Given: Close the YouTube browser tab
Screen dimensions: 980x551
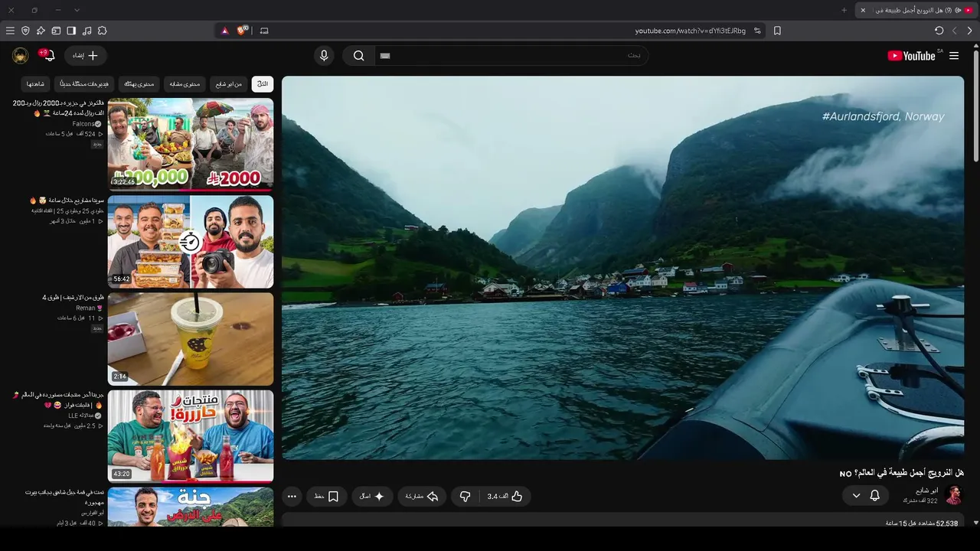Looking at the screenshot, I should 863,10.
